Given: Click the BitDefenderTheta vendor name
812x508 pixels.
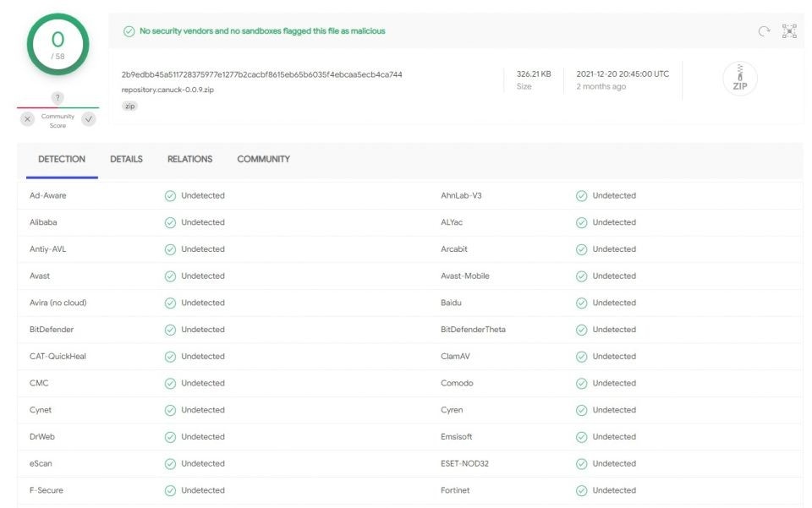Looking at the screenshot, I should (473, 330).
